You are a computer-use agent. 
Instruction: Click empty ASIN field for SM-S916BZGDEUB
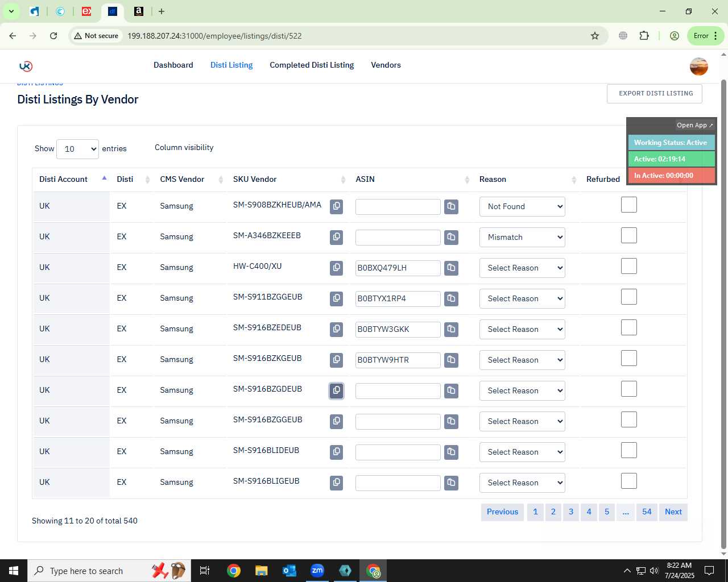pos(398,390)
